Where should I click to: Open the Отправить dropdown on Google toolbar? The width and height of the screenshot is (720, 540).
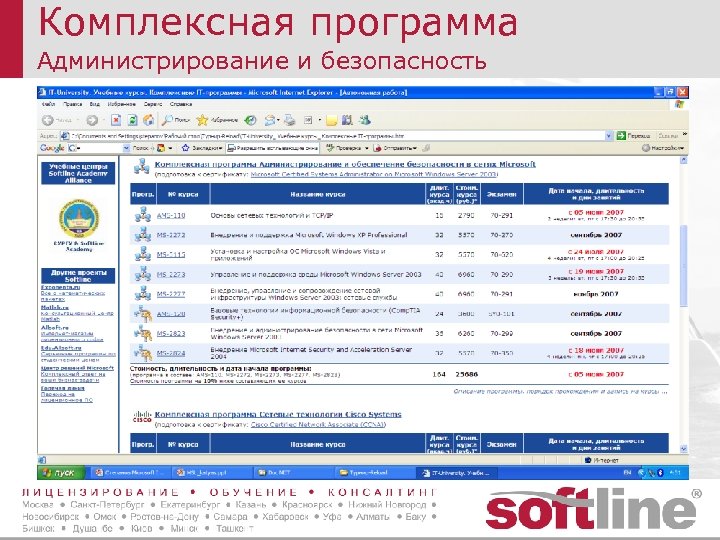point(395,148)
